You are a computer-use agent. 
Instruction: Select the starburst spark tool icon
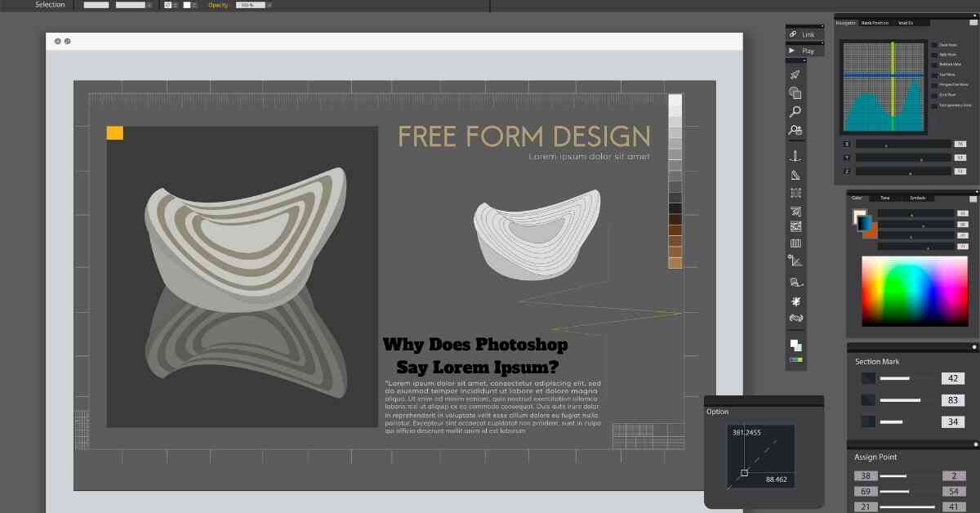pyautogui.click(x=795, y=301)
